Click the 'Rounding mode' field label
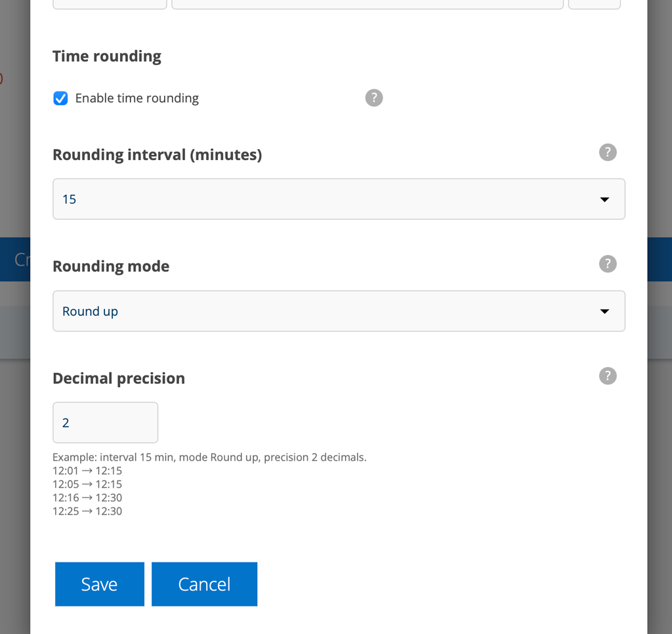Viewport: 672px width, 634px height. pyautogui.click(x=111, y=266)
